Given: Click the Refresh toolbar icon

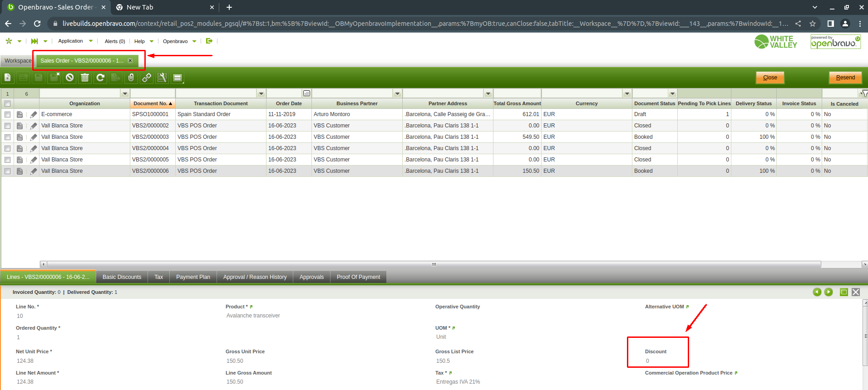Looking at the screenshot, I should pyautogui.click(x=100, y=78).
